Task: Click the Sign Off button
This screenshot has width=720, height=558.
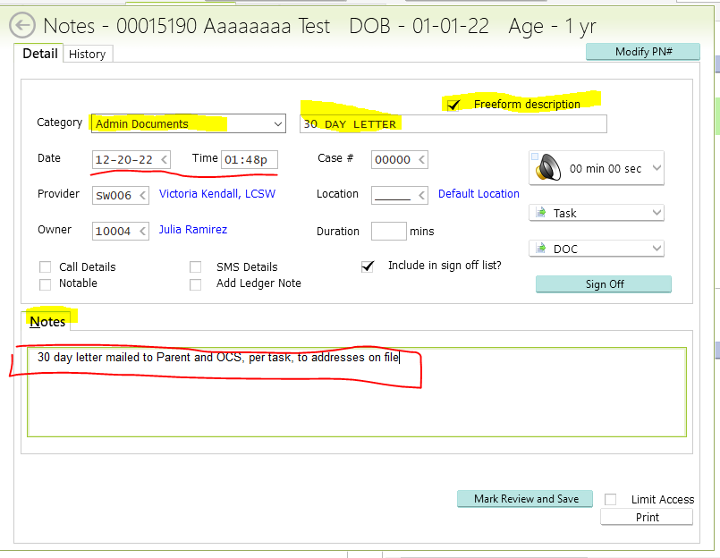Action: coord(603,284)
